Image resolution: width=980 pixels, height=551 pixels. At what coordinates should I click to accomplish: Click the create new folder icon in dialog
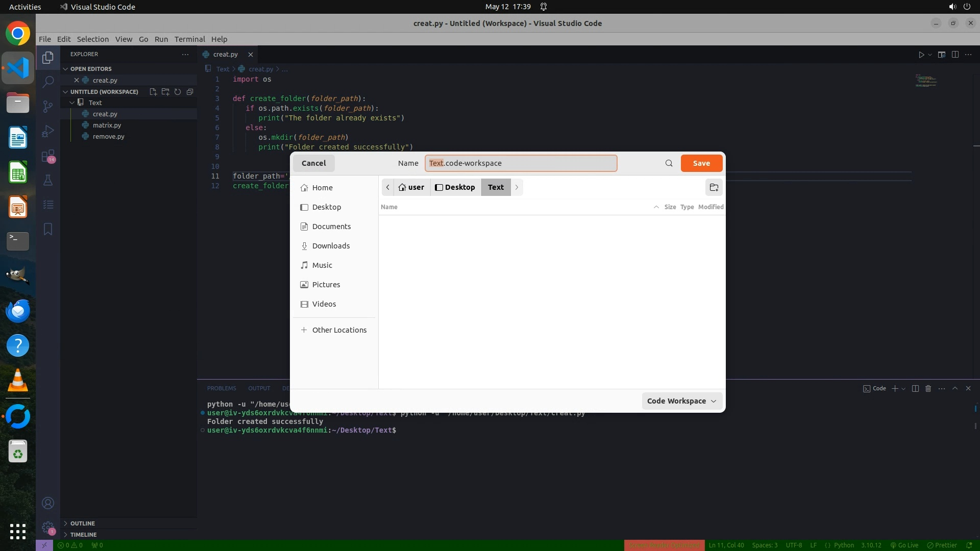pyautogui.click(x=714, y=187)
